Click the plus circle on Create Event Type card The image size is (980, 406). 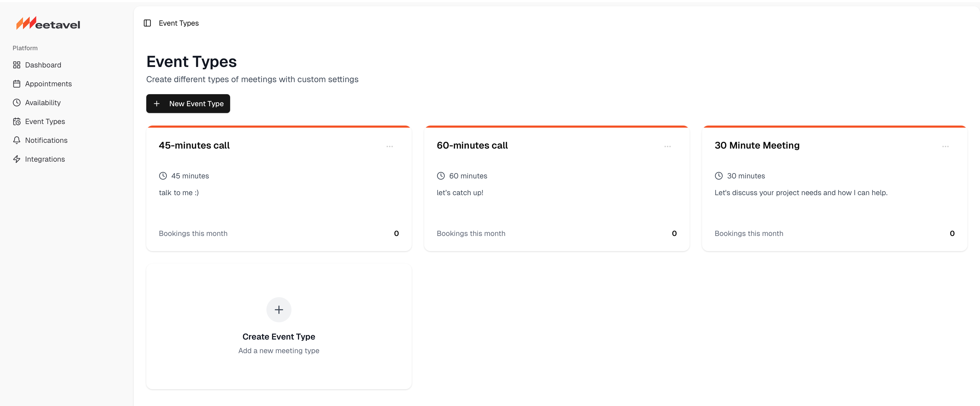click(279, 310)
